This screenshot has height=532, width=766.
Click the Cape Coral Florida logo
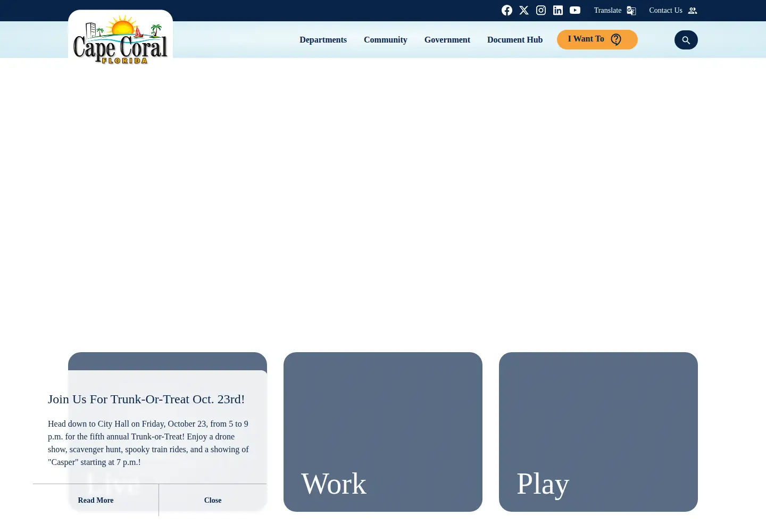[x=121, y=38]
